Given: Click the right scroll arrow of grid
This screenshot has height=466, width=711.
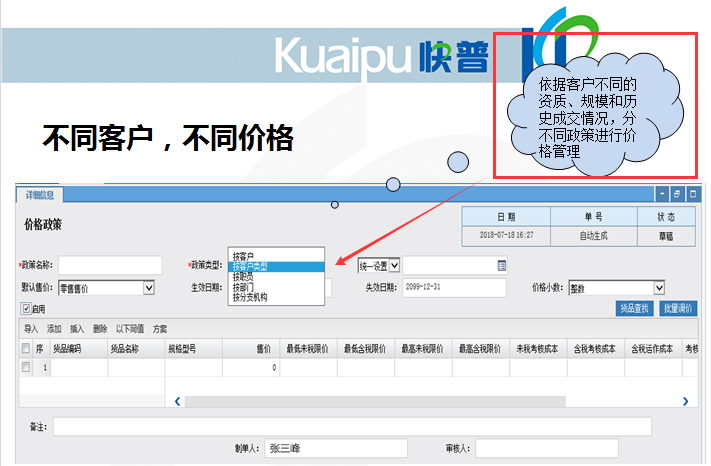Looking at the screenshot, I should 685,401.
